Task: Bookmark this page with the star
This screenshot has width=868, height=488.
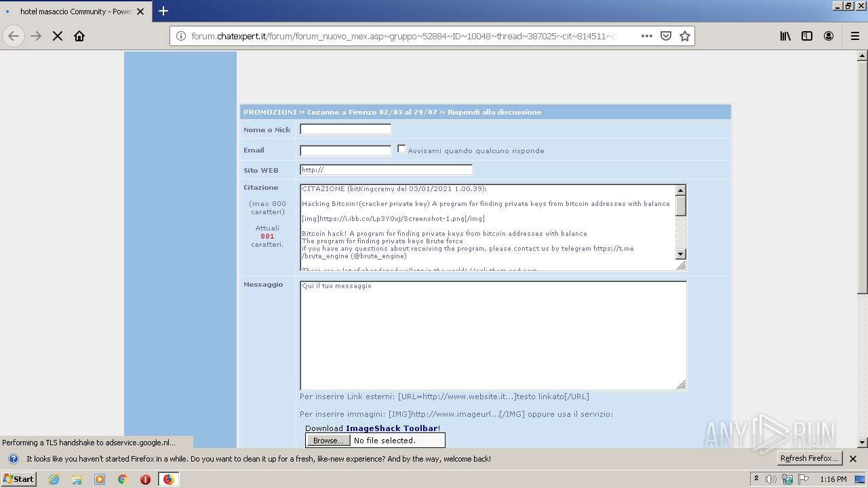Action: click(x=685, y=36)
